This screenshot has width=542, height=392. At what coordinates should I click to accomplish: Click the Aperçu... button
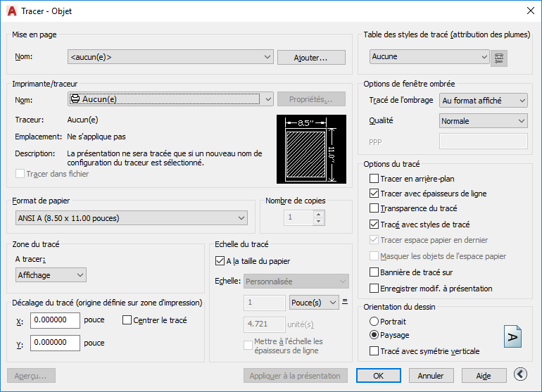[x=31, y=376]
